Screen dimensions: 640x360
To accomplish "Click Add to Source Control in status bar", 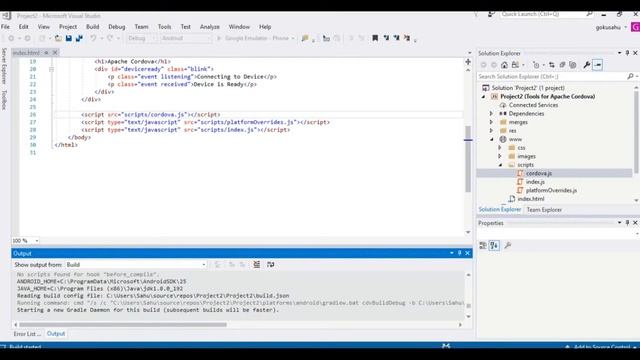I will pyautogui.click(x=602, y=347).
